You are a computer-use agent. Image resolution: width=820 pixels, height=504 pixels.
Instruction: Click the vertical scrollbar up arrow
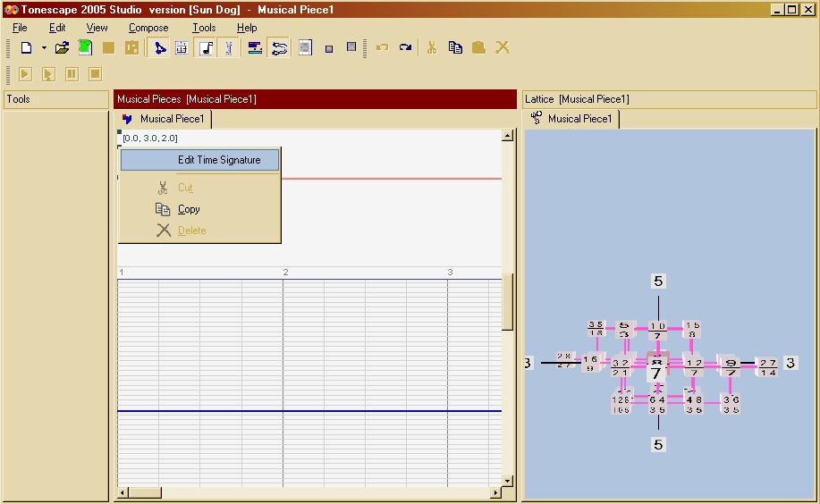pyautogui.click(x=507, y=136)
